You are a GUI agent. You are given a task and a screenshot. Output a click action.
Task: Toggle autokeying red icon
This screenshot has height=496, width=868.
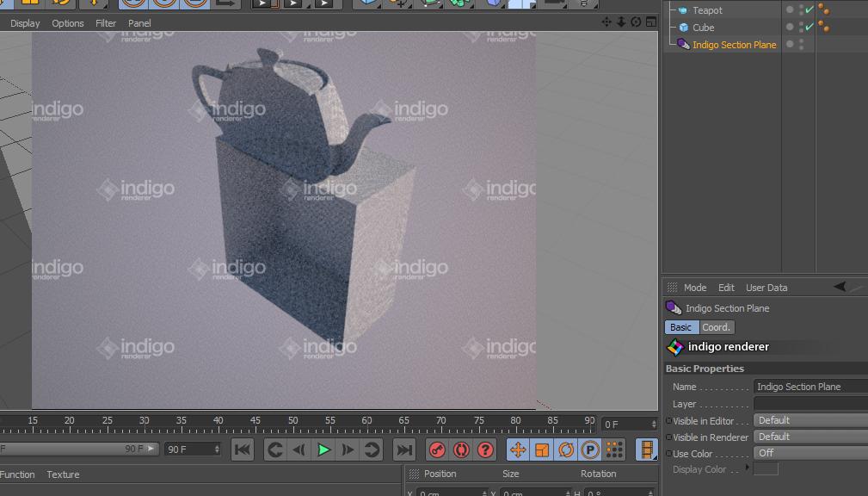pyautogui.click(x=461, y=449)
